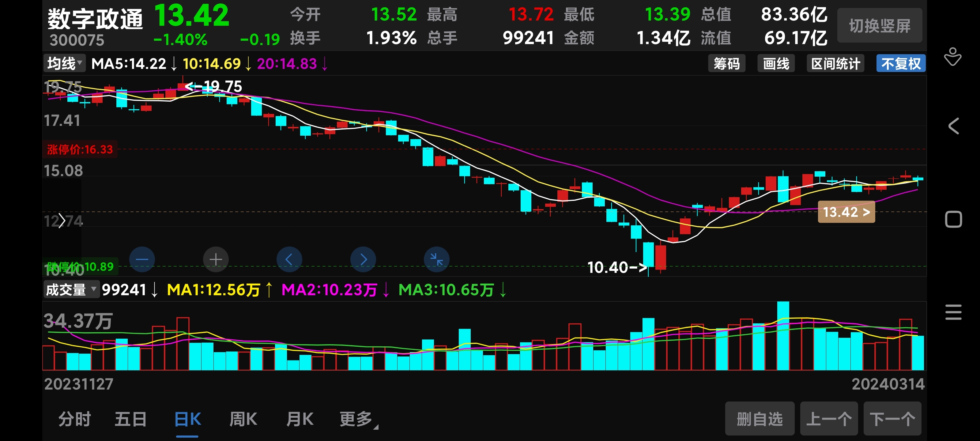Tap the Android home square icon
Screen dimensions: 980x441
pyautogui.click(x=953, y=219)
